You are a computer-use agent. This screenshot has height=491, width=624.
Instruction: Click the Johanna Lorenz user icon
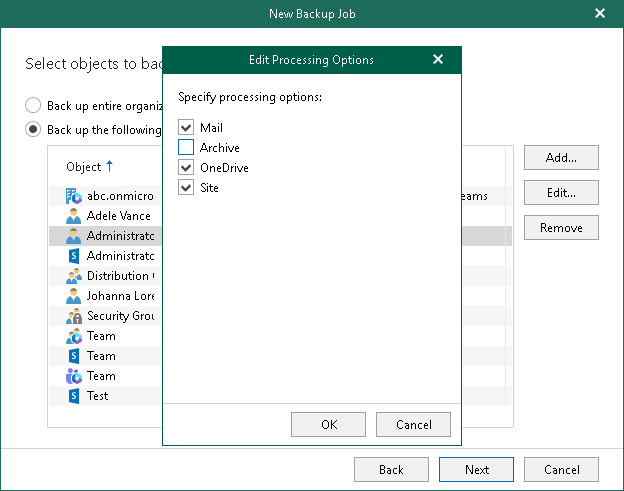click(x=73, y=296)
